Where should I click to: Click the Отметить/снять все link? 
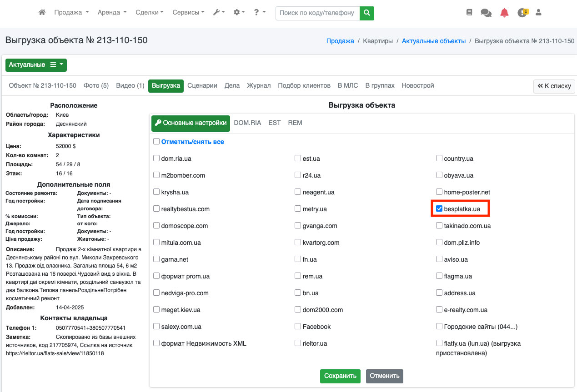click(x=192, y=142)
